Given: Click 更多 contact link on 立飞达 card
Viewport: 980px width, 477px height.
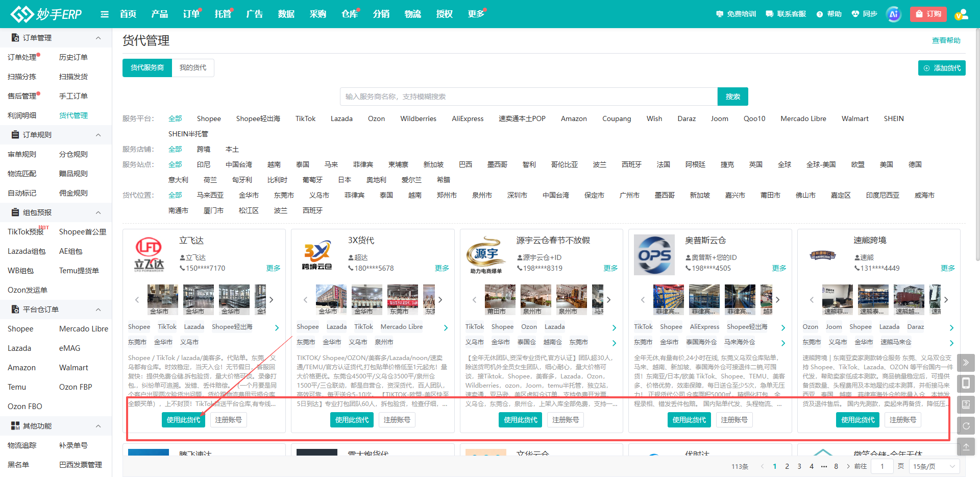Looking at the screenshot, I should click(x=273, y=268).
